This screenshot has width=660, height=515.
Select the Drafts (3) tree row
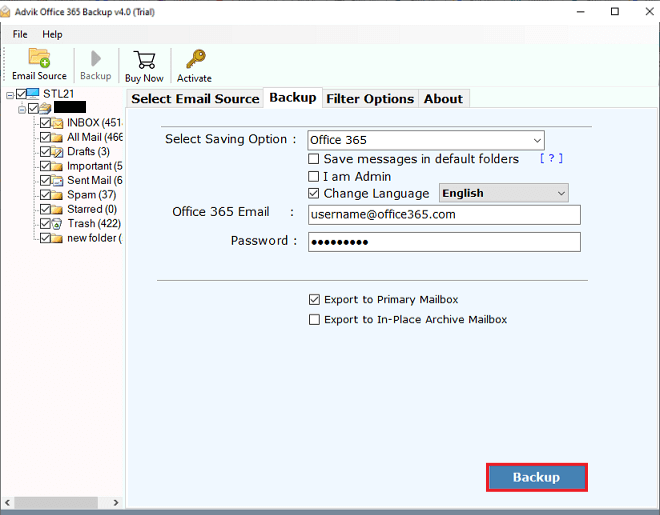(x=88, y=151)
